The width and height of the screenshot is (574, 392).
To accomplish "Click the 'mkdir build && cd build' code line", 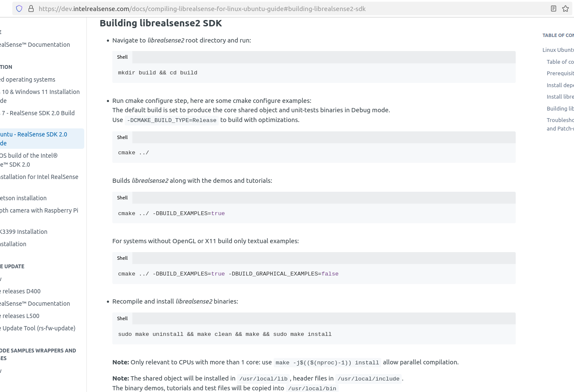I will point(158,73).
